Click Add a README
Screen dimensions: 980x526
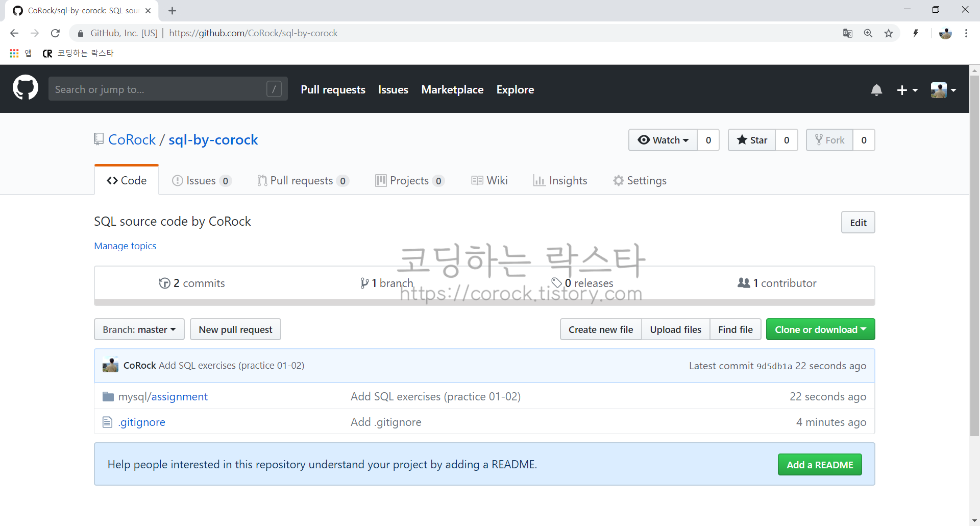click(820, 465)
